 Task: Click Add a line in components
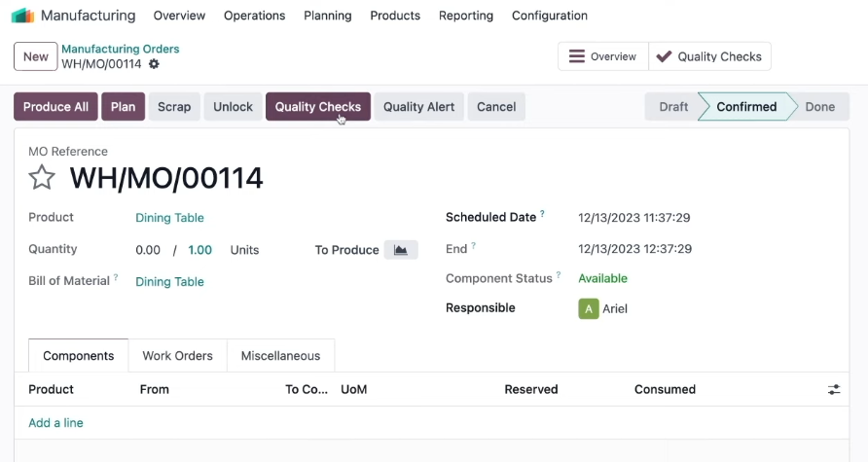click(55, 423)
